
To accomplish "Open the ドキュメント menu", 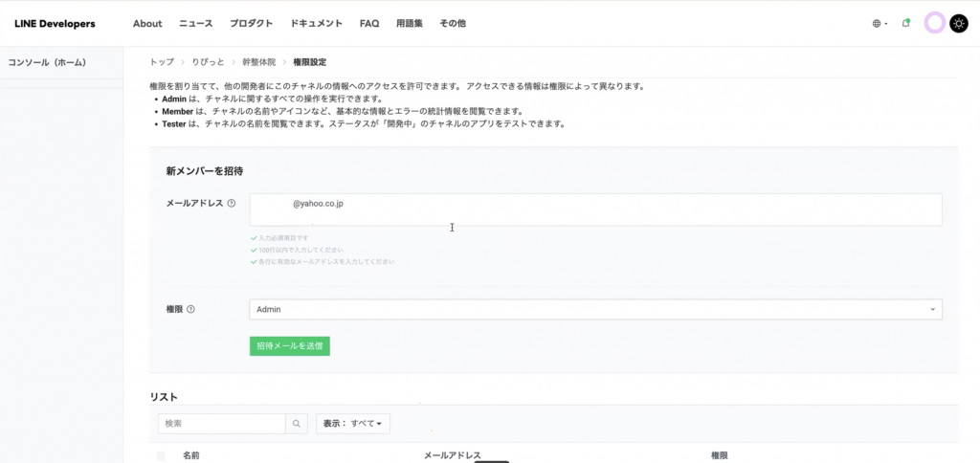I will [x=317, y=23].
